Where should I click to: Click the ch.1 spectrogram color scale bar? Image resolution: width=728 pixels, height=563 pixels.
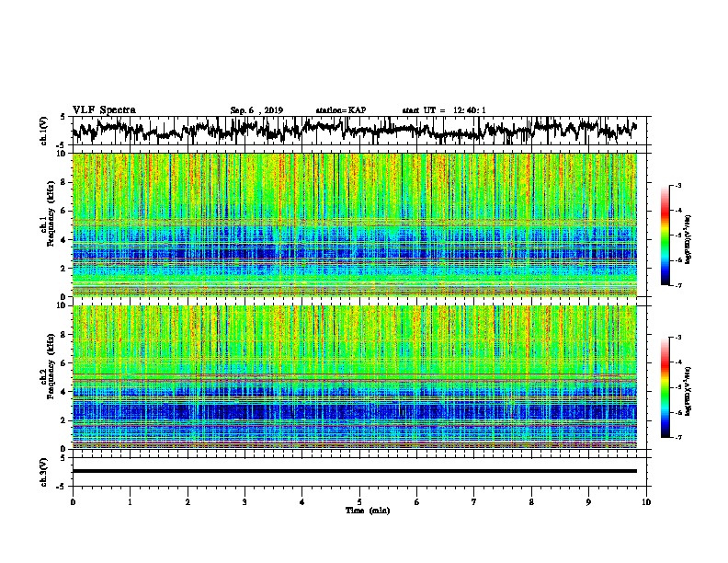pos(665,236)
